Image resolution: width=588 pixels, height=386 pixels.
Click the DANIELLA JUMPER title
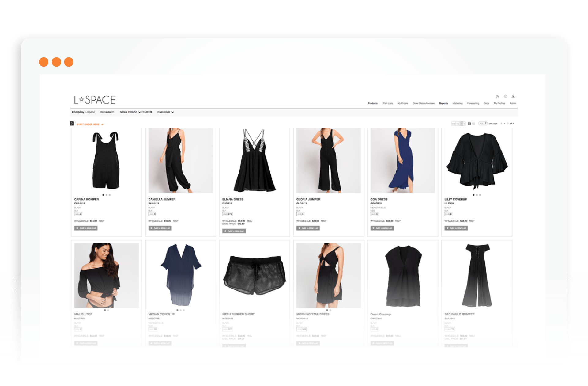coord(162,199)
